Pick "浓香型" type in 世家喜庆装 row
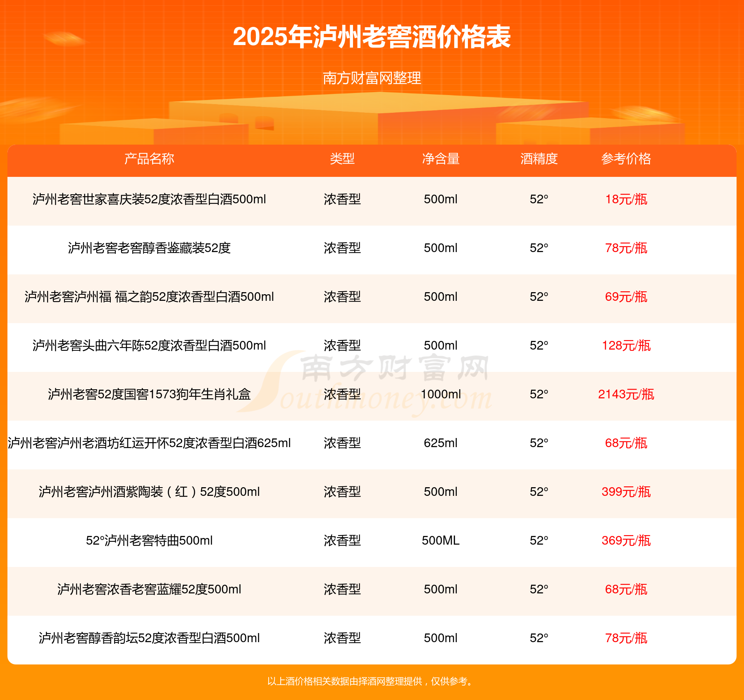744x700 pixels. 342,199
